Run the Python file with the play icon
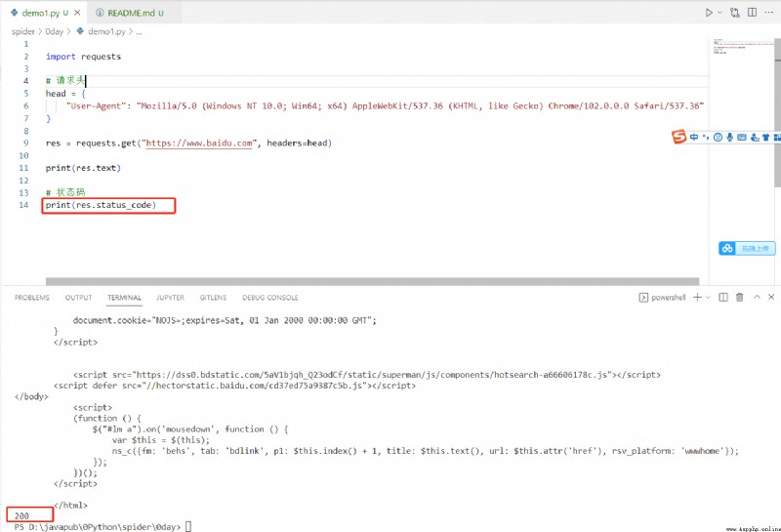The image size is (781, 532). [x=709, y=13]
